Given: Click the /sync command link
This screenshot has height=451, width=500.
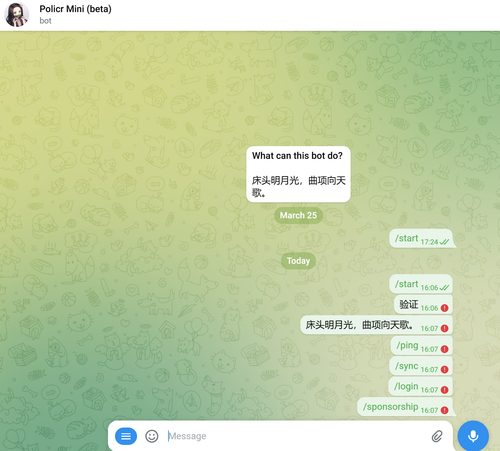Looking at the screenshot, I should coord(407,366).
